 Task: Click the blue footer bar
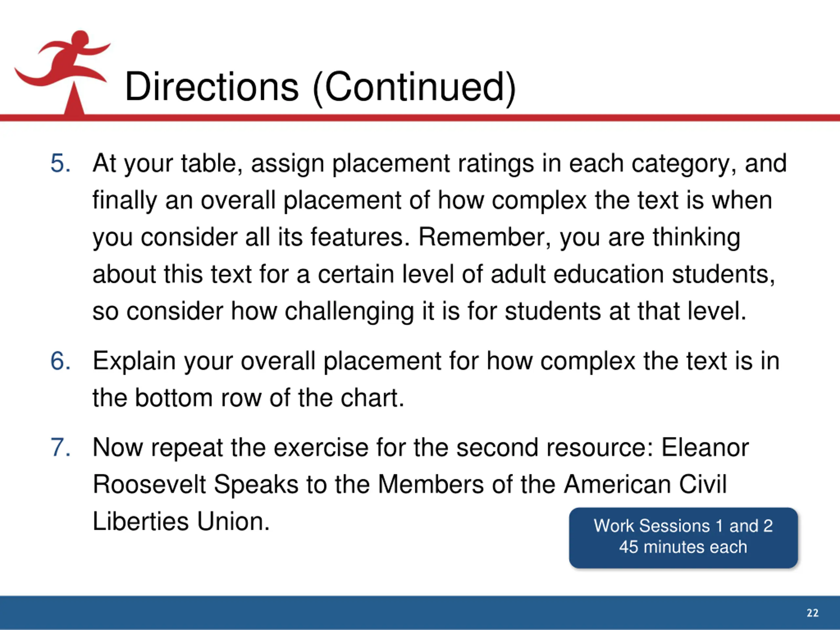tap(420, 613)
